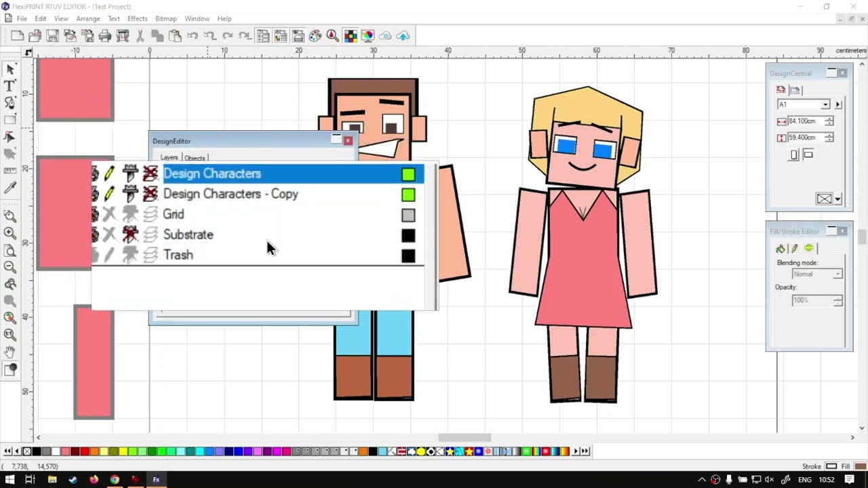
Task: Show hidden system tray icons chevron
Action: 702,480
